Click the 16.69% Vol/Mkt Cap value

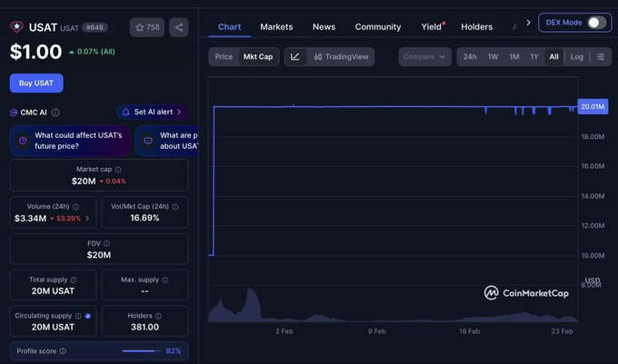tap(145, 218)
